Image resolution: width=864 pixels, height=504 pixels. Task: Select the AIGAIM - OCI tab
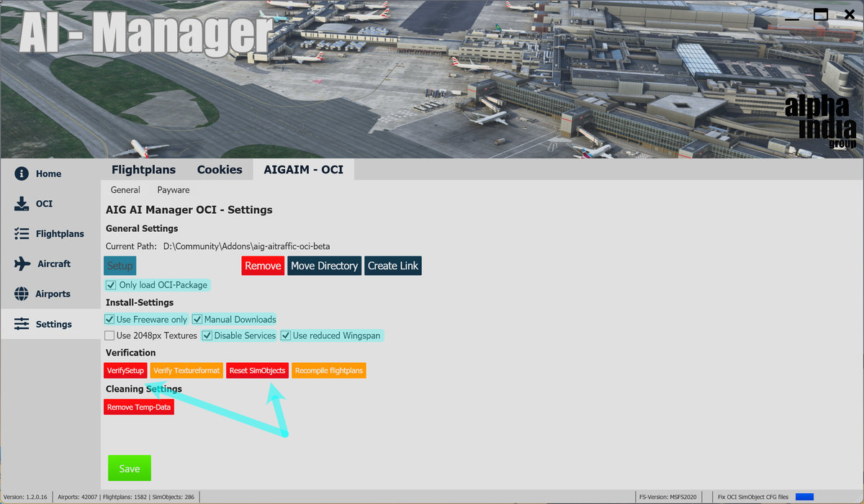(x=303, y=170)
